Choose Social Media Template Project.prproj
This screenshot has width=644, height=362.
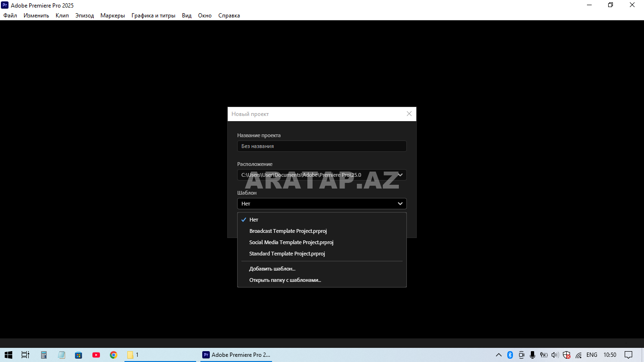(322, 242)
